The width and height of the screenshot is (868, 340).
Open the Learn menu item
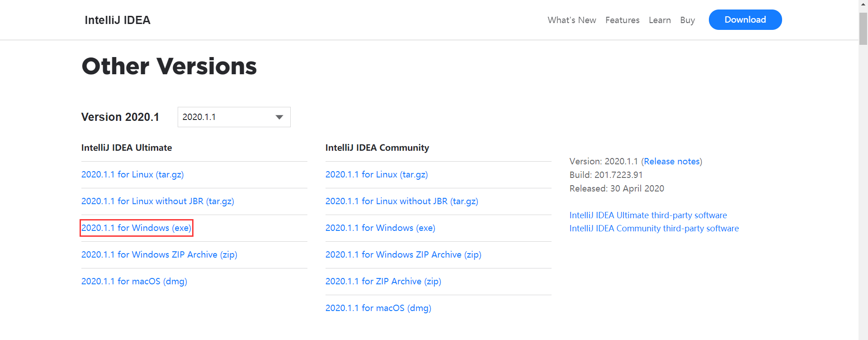click(x=660, y=20)
